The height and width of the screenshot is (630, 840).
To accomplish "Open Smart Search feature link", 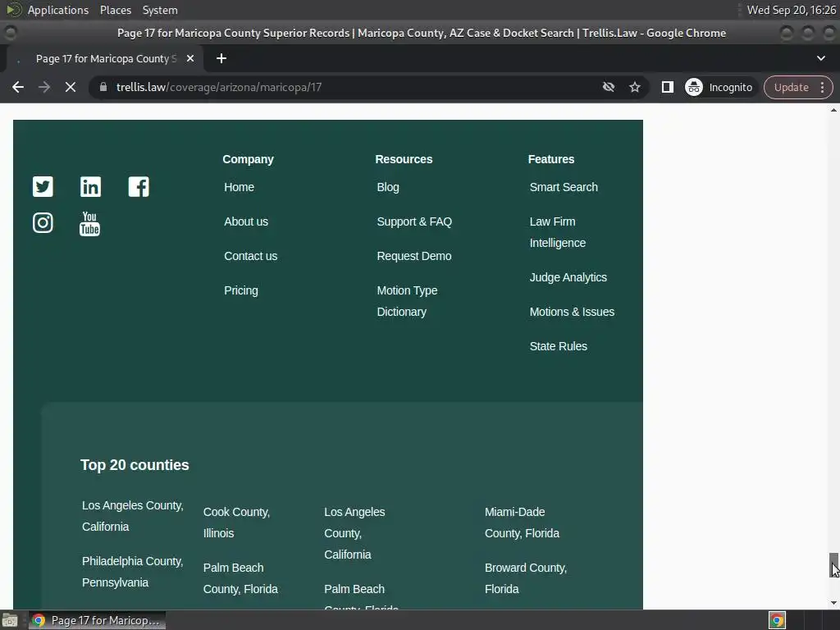I will (564, 187).
